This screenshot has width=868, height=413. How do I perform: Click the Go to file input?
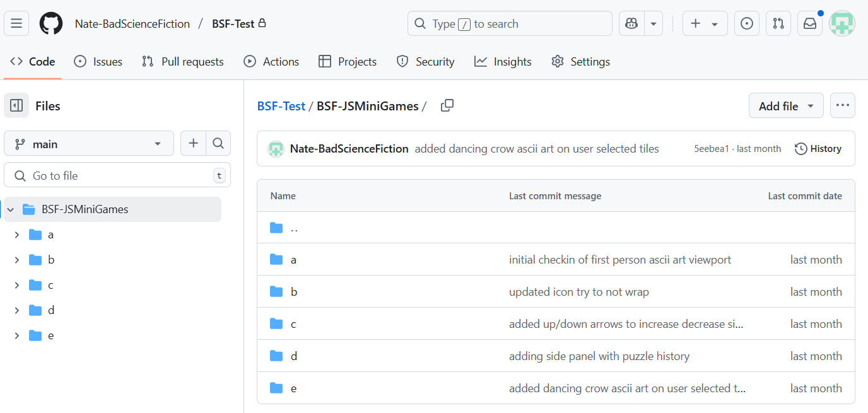click(x=117, y=175)
